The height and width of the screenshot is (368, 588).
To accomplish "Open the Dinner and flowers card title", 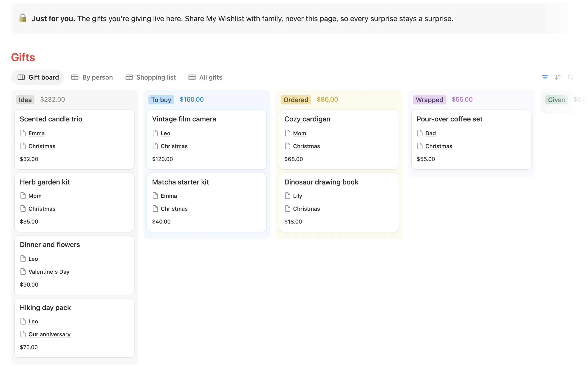I will (50, 244).
